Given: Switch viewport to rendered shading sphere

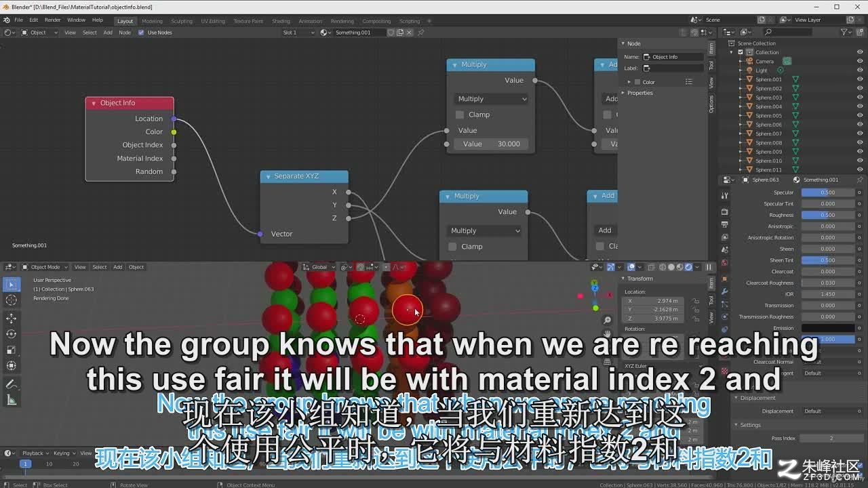Looking at the screenshot, I should (x=689, y=267).
